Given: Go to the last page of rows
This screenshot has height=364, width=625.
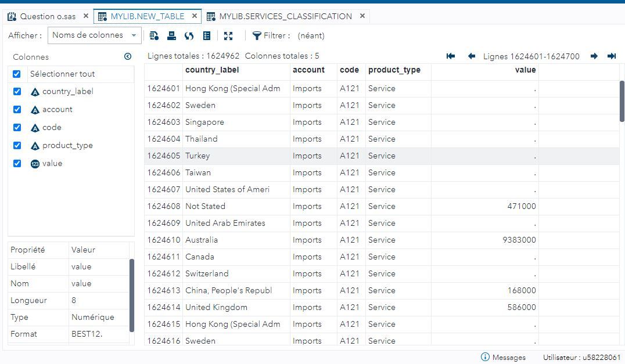Looking at the screenshot, I should coord(612,56).
